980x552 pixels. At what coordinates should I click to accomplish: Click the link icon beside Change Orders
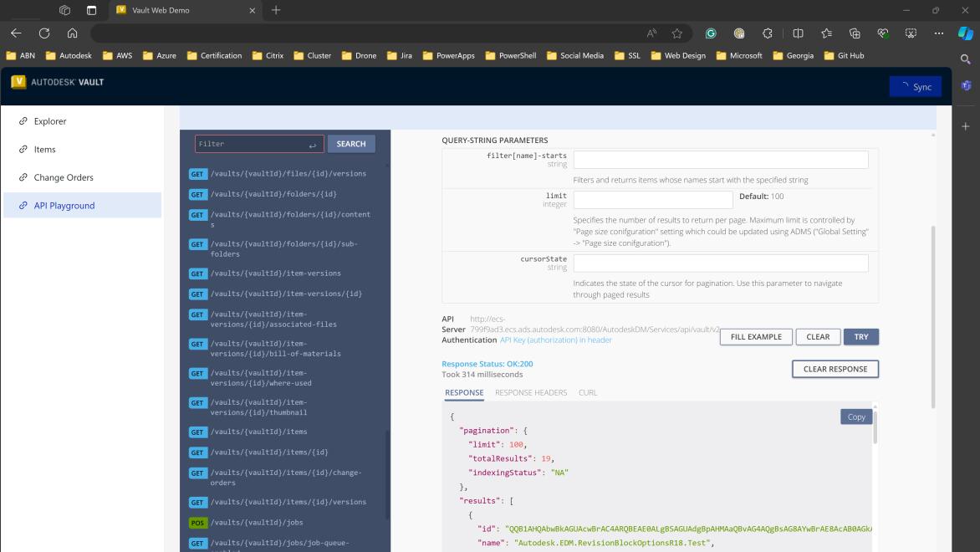[x=23, y=177]
